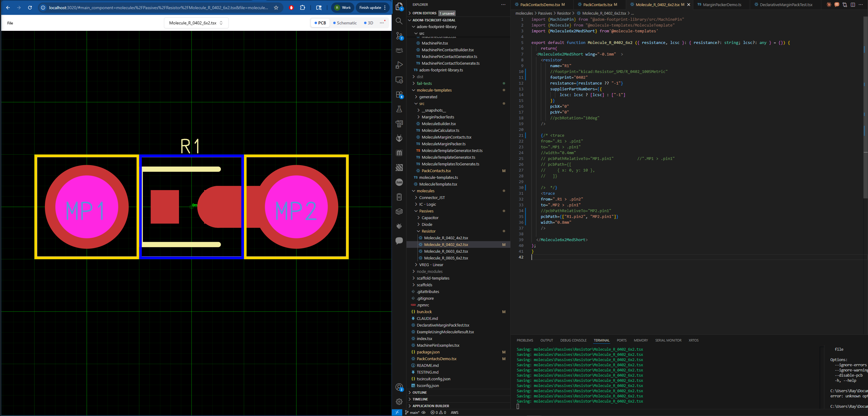Open the PROBLEMS panel tab

pos(525,340)
